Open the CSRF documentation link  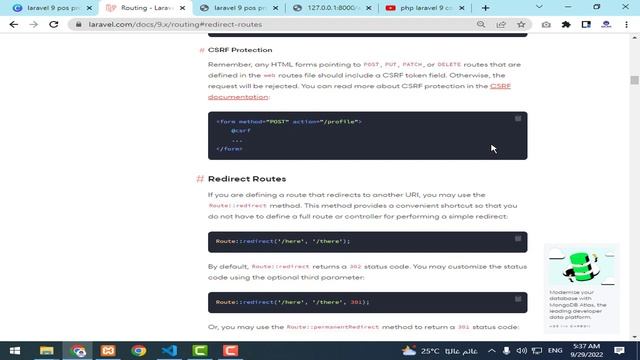click(x=500, y=86)
